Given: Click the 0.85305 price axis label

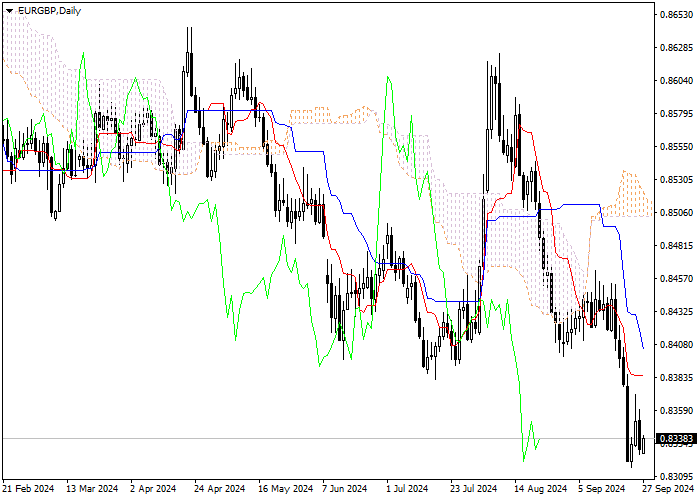Looking at the screenshot, I should 676,179.
